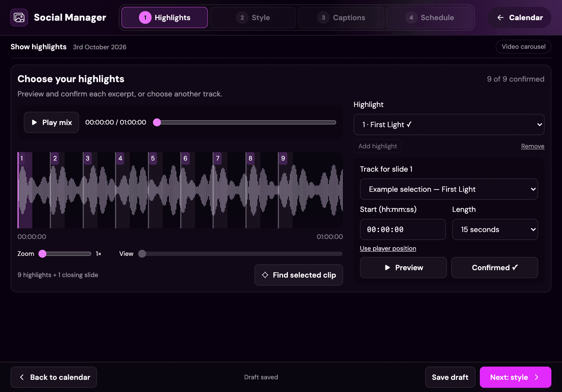
Task: Click the Remove link
Action: pyautogui.click(x=533, y=146)
